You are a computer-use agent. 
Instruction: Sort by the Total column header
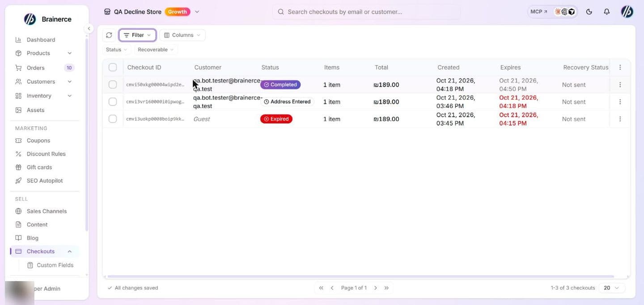point(381,67)
